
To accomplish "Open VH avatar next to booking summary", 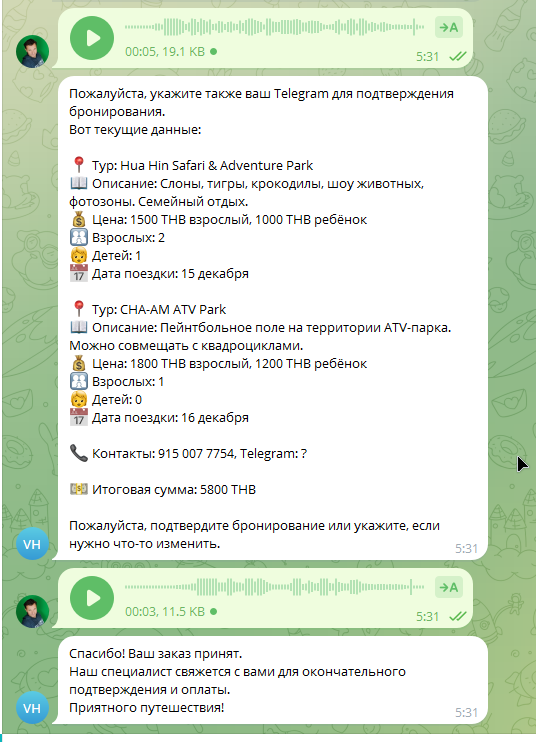I will (32, 544).
